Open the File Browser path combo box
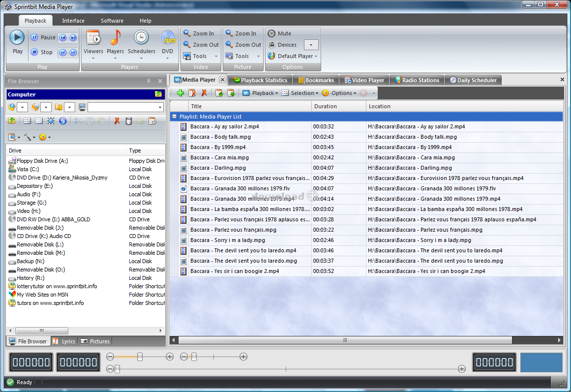Screen dimensions: 571x392 click(x=125, y=107)
